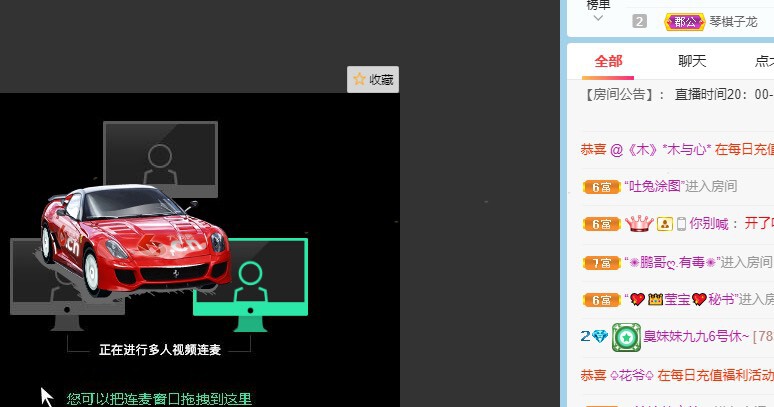The width and height of the screenshot is (774, 407).
Task: Open username 你别喊 in chat
Action: tap(709, 224)
